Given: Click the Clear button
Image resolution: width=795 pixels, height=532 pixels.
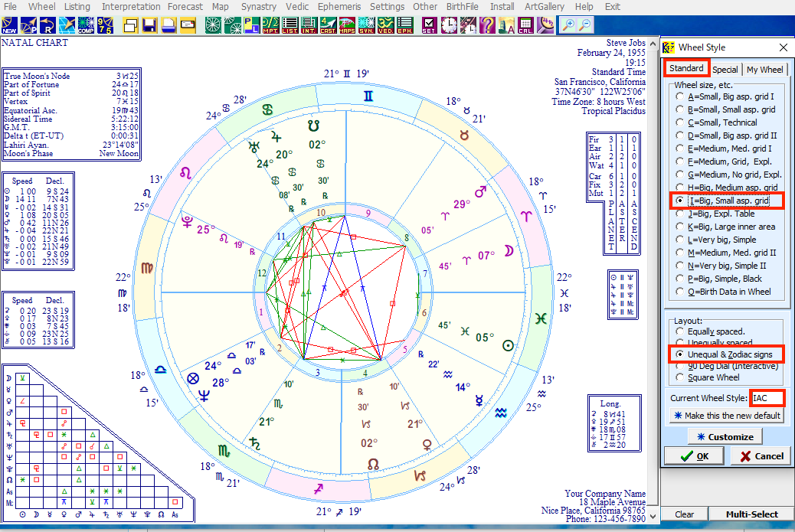Looking at the screenshot, I should 685,514.
